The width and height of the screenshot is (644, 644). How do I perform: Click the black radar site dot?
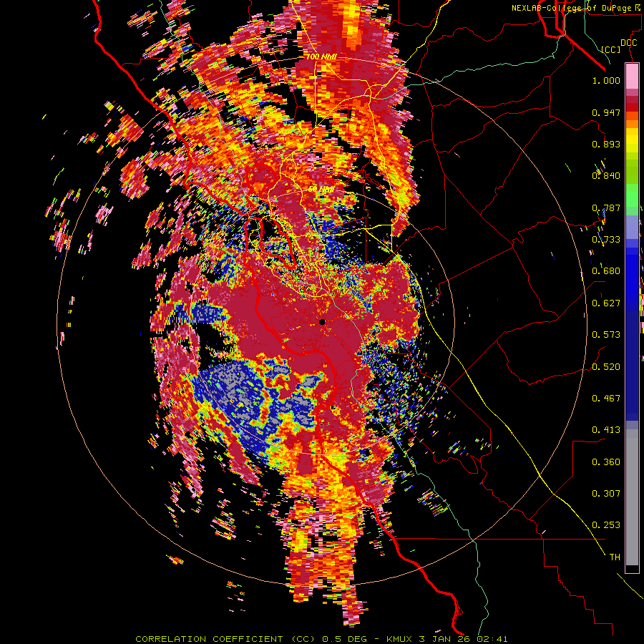(x=323, y=322)
